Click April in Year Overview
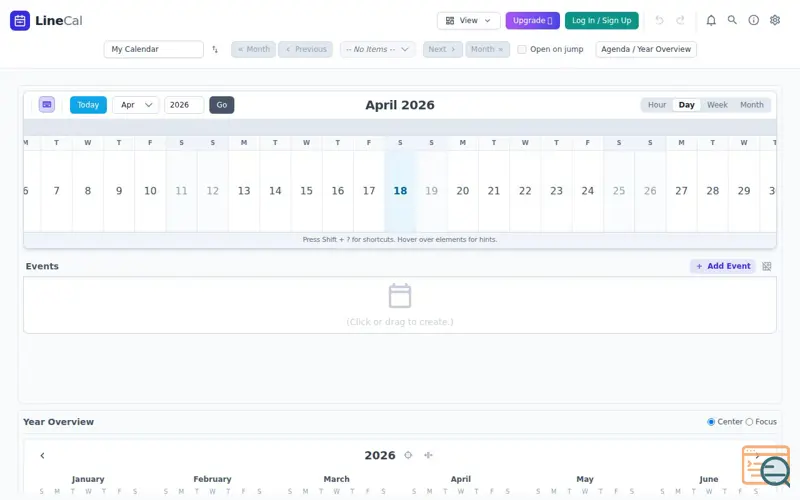 pyautogui.click(x=460, y=479)
